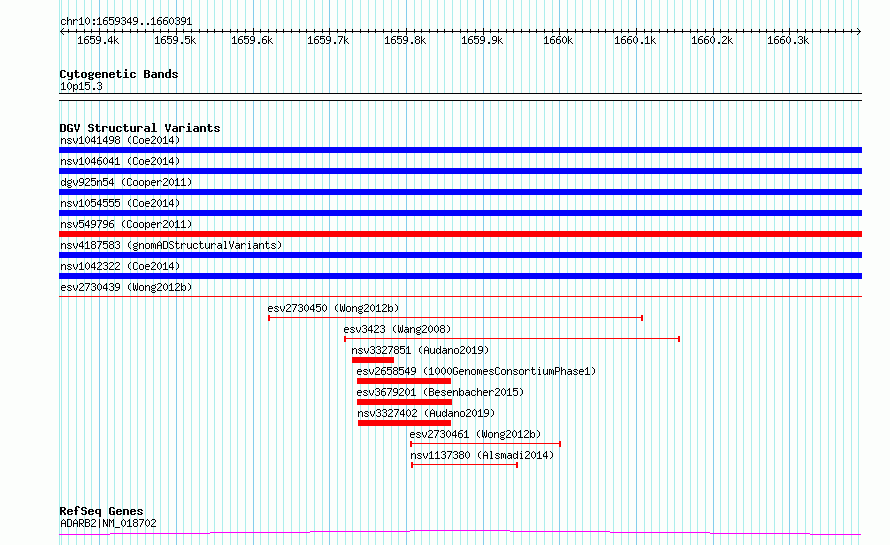Open nsv549796 (Cooper2011) variant label
This screenshot has width=890, height=545.
126,224
